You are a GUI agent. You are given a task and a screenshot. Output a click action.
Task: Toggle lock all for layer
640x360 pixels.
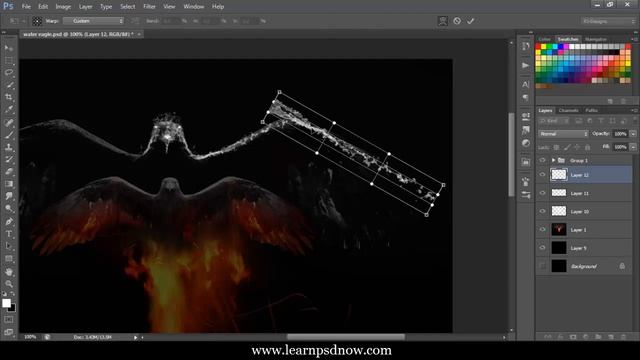pyautogui.click(x=587, y=147)
